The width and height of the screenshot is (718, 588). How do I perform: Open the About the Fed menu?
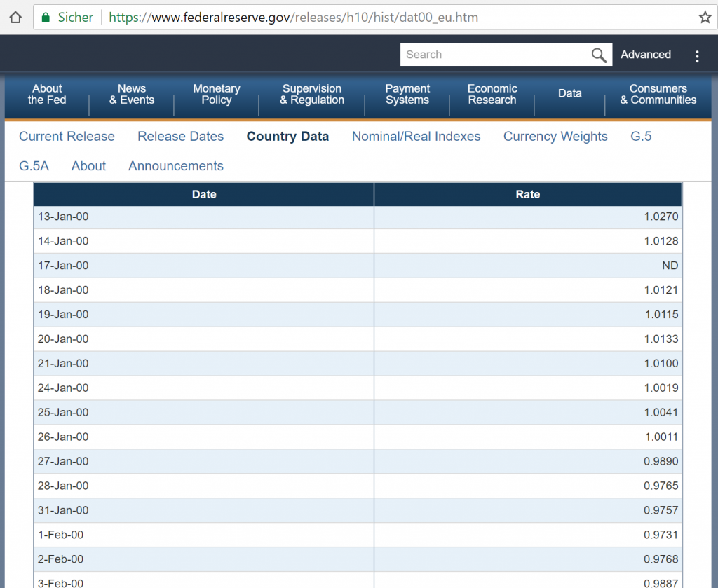tap(47, 94)
